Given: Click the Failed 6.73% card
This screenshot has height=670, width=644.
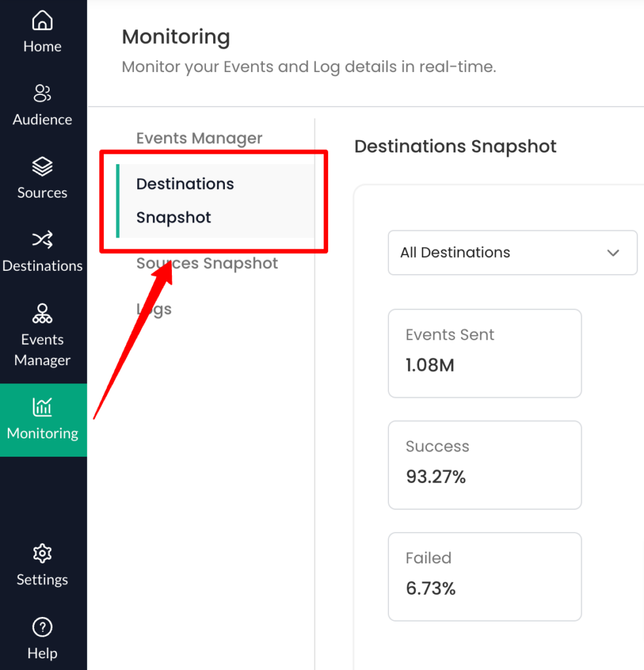Looking at the screenshot, I should [x=484, y=576].
